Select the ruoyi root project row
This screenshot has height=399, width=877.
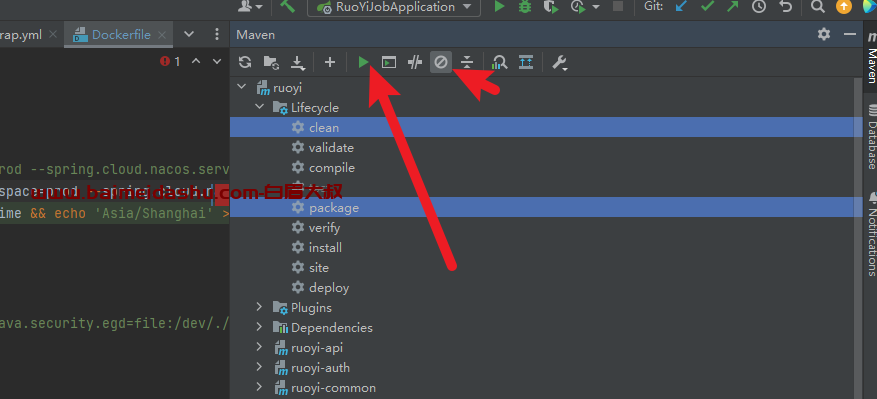546,88
